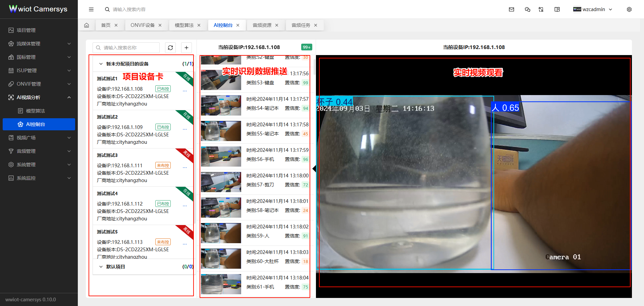This screenshot has height=306, width=644.
Task: Click the refresh device list button
Action: tap(170, 48)
